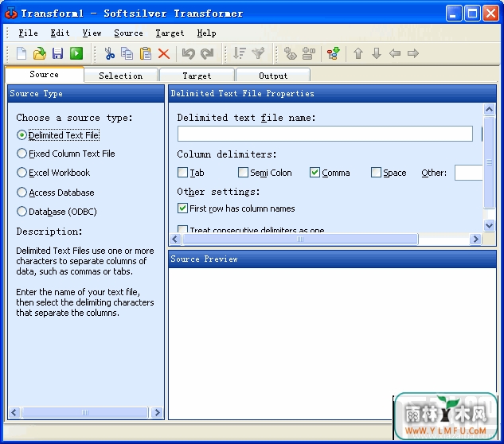Click the Other delimiter input field
Viewport: 504px width, 444px height.
click(x=469, y=173)
